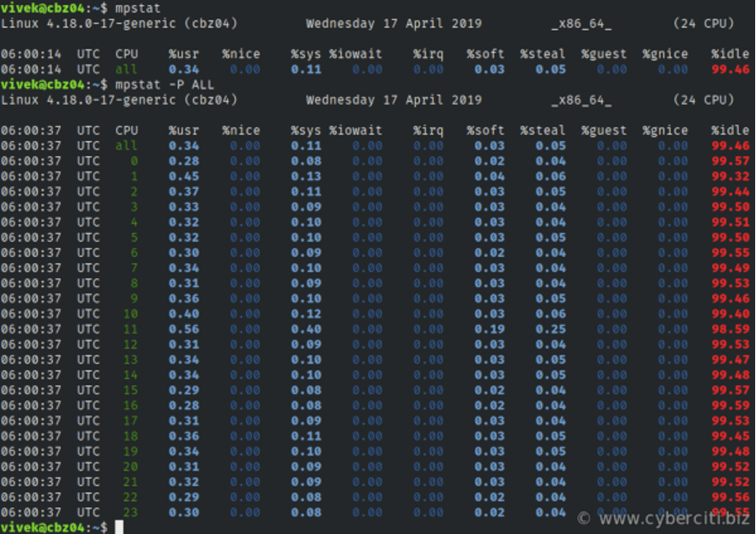
Task: Click the green CPU number 0
Action: tap(134, 161)
